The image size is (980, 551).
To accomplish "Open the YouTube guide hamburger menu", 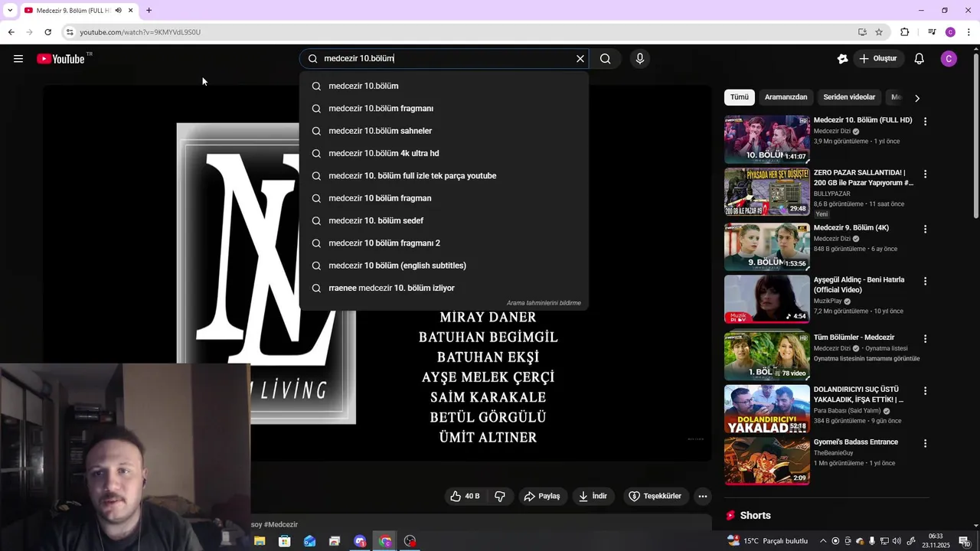I will click(x=18, y=59).
